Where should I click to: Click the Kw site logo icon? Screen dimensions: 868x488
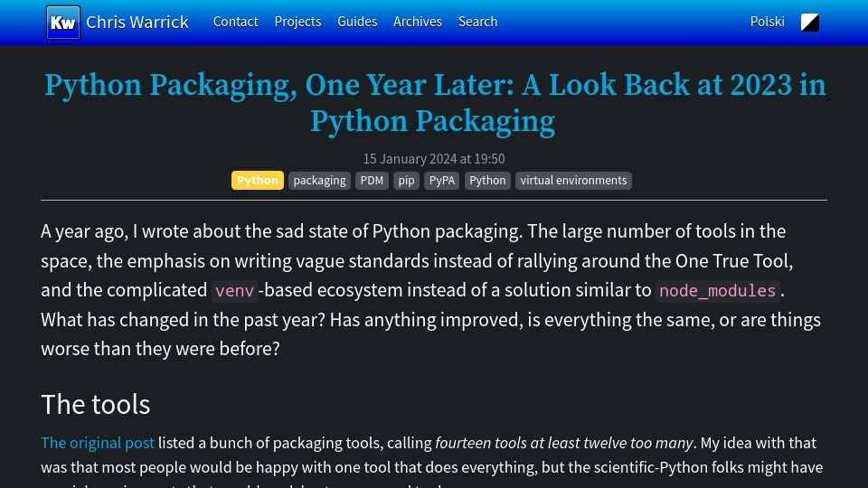(x=63, y=22)
